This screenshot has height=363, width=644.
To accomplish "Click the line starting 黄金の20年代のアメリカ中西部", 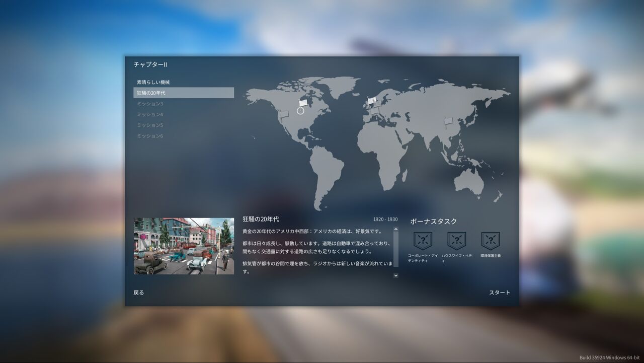I will [312, 231].
